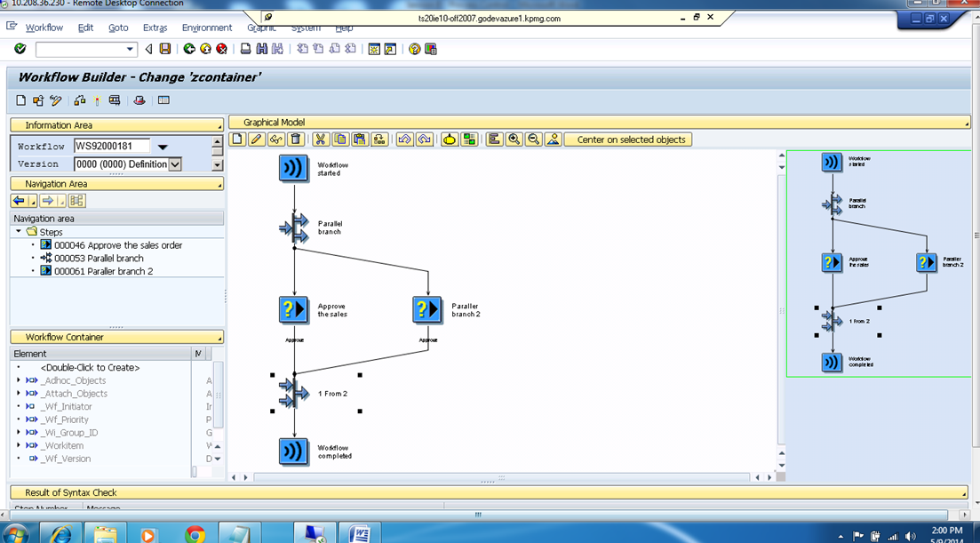Screen dimensions: 980x543
Task: Select the scissors Cut icon in Graphical Model toolbar
Action: (322, 140)
